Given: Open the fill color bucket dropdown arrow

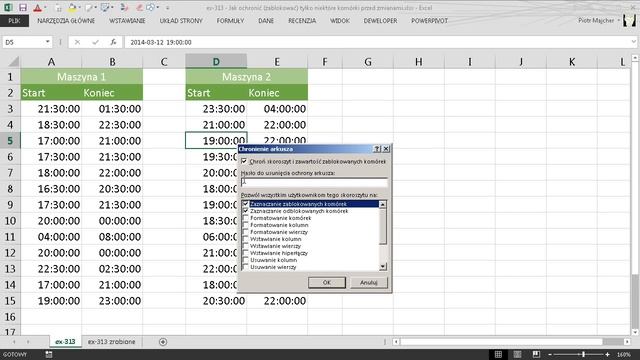Looking at the screenshot, I should click(79, 8).
